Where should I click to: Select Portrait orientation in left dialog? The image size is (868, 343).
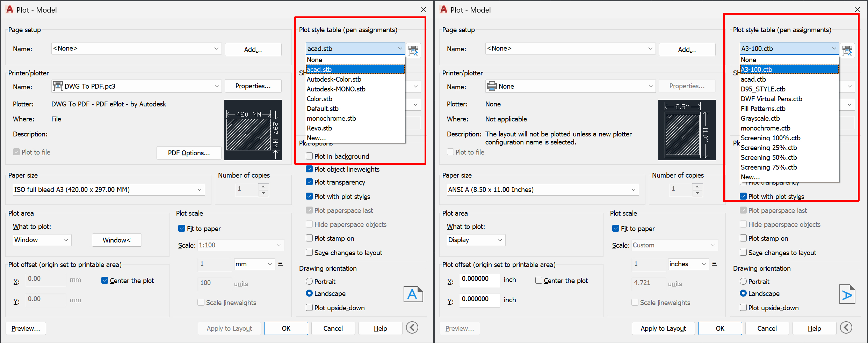(x=309, y=282)
